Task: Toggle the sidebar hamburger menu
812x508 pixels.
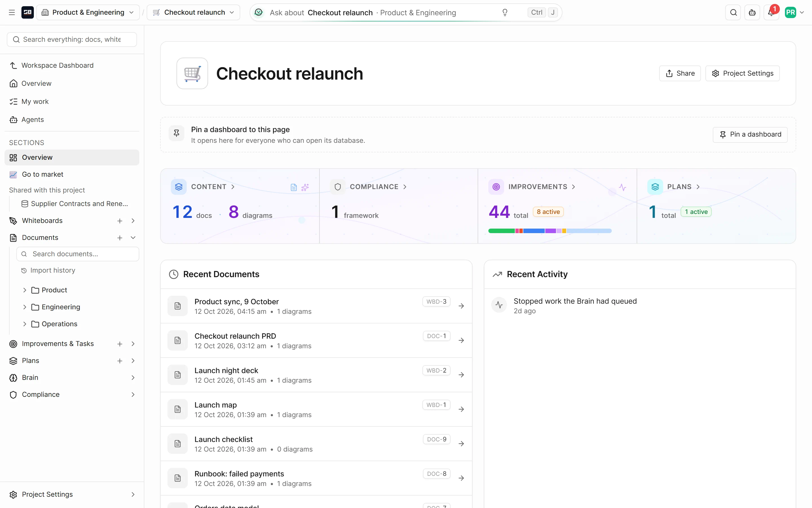Action: point(12,12)
